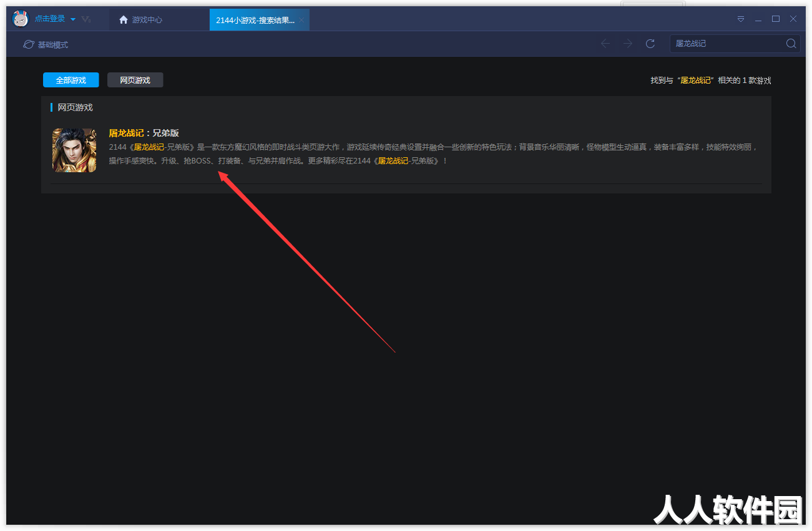Close the game center window

[793, 19]
